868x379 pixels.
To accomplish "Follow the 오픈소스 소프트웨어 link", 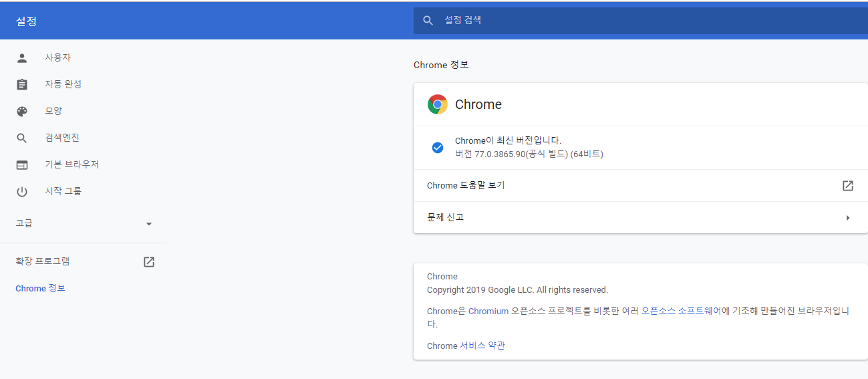I will (682, 311).
